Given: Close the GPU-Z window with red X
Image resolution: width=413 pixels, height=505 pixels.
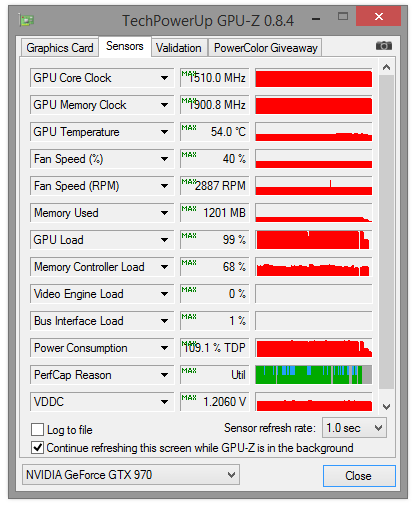Looking at the screenshot, I should tap(378, 16).
